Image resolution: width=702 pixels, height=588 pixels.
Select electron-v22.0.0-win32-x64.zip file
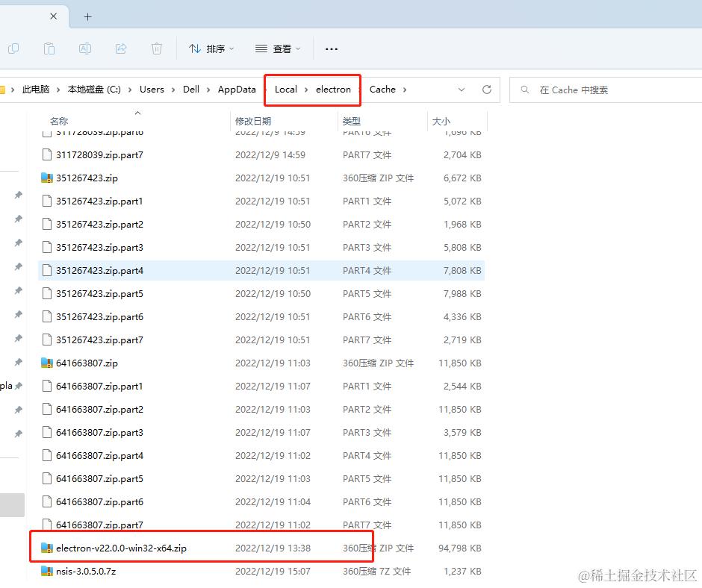pos(261,548)
